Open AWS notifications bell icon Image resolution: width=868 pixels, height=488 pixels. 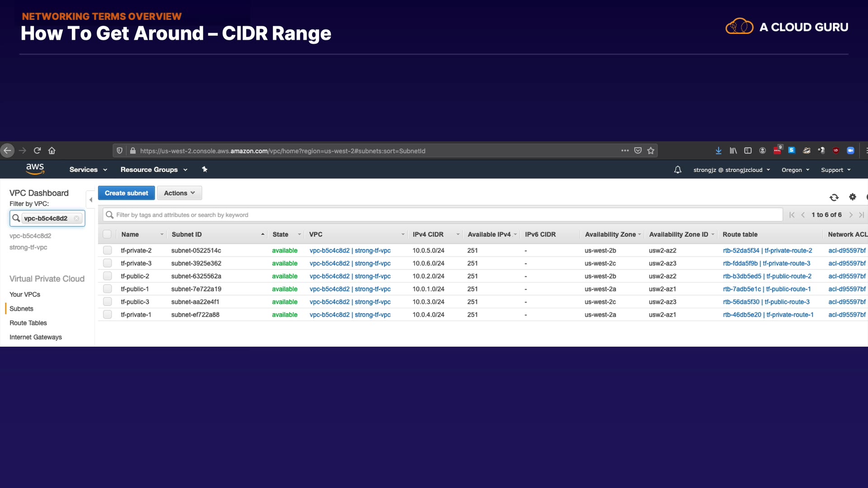(677, 169)
